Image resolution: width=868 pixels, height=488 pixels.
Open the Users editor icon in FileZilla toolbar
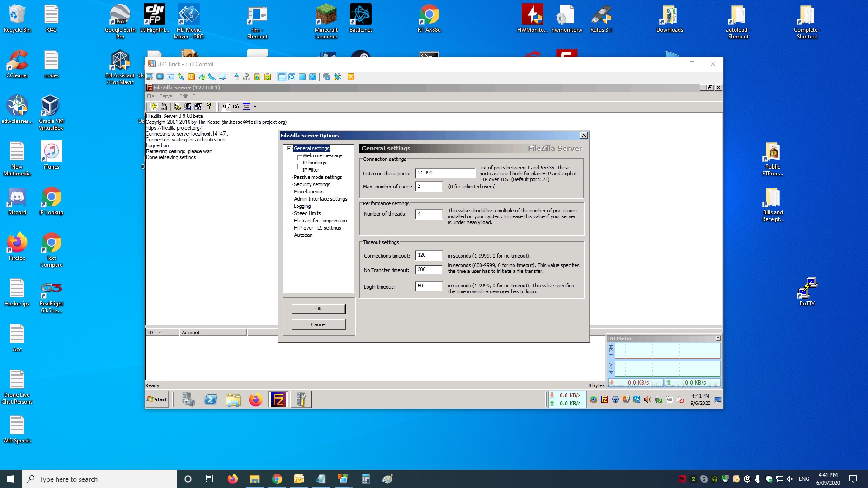pyautogui.click(x=188, y=107)
